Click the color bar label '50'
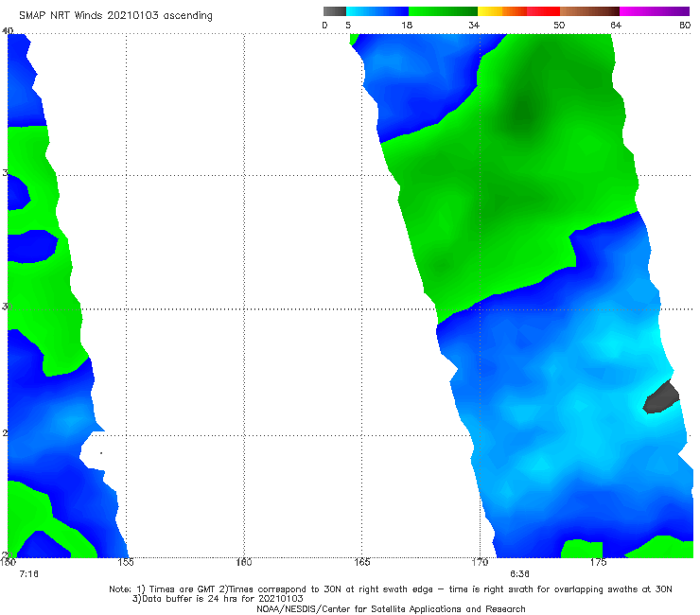 point(559,25)
